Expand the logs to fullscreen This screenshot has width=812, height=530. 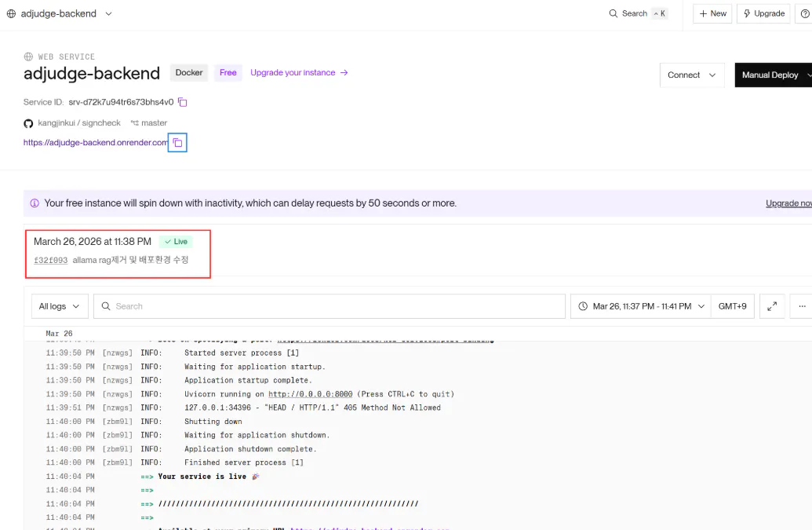(772, 306)
